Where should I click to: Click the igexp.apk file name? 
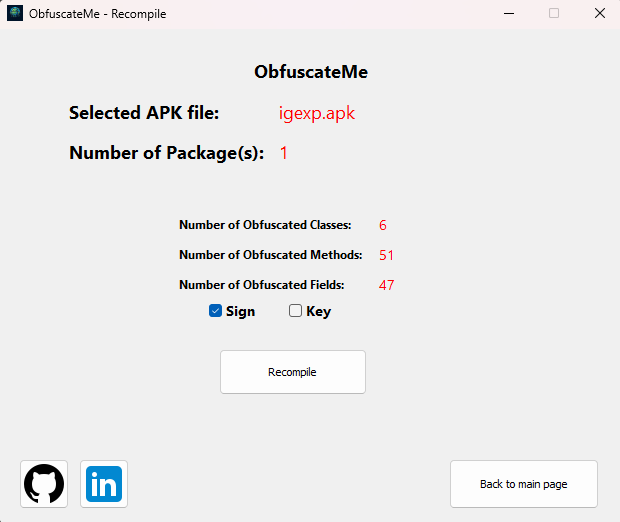point(317,113)
